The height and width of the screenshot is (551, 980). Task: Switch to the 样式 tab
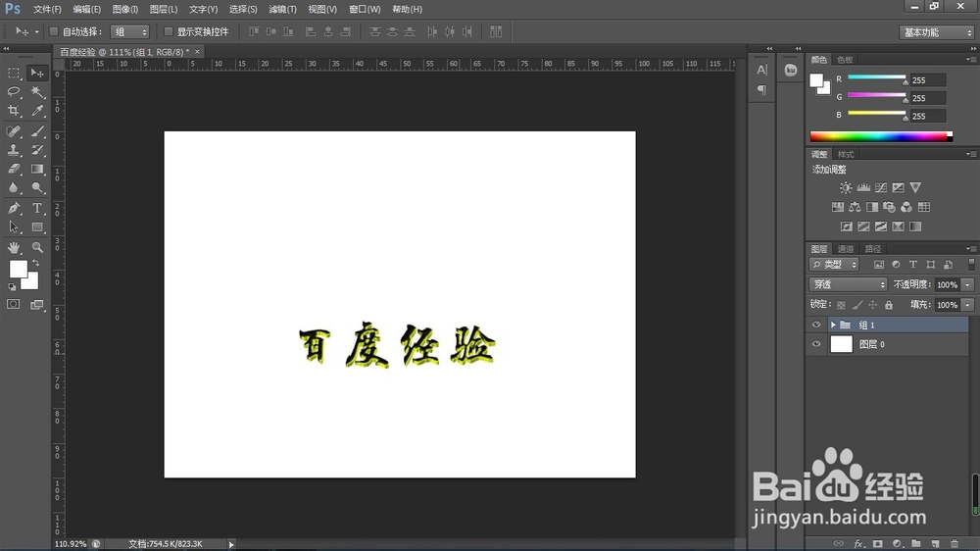846,155
